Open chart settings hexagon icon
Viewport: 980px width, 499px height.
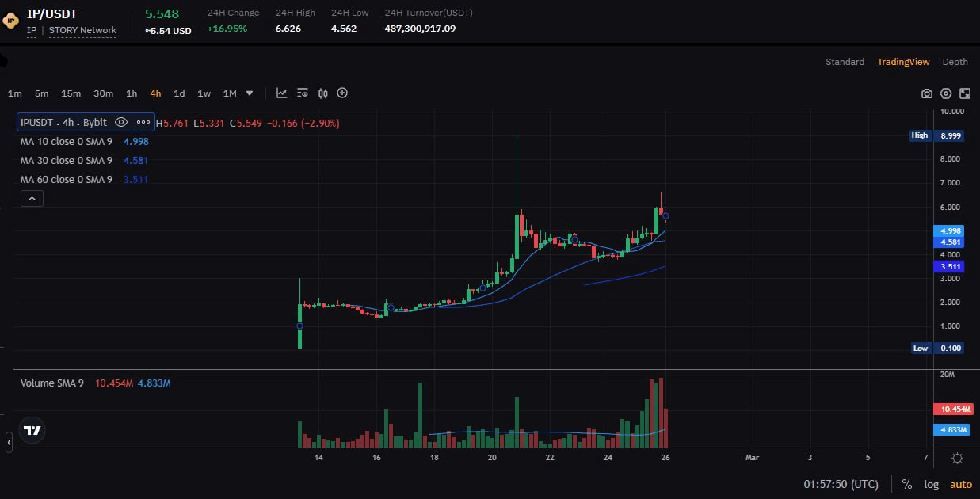945,93
